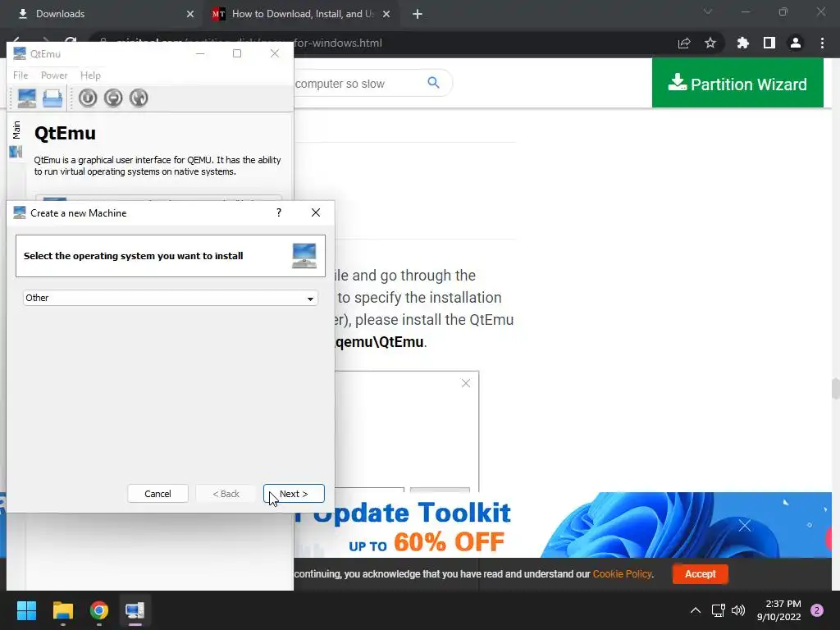The width and height of the screenshot is (840, 630).
Task: Open the Power menu in QtEmu
Action: [x=54, y=75]
